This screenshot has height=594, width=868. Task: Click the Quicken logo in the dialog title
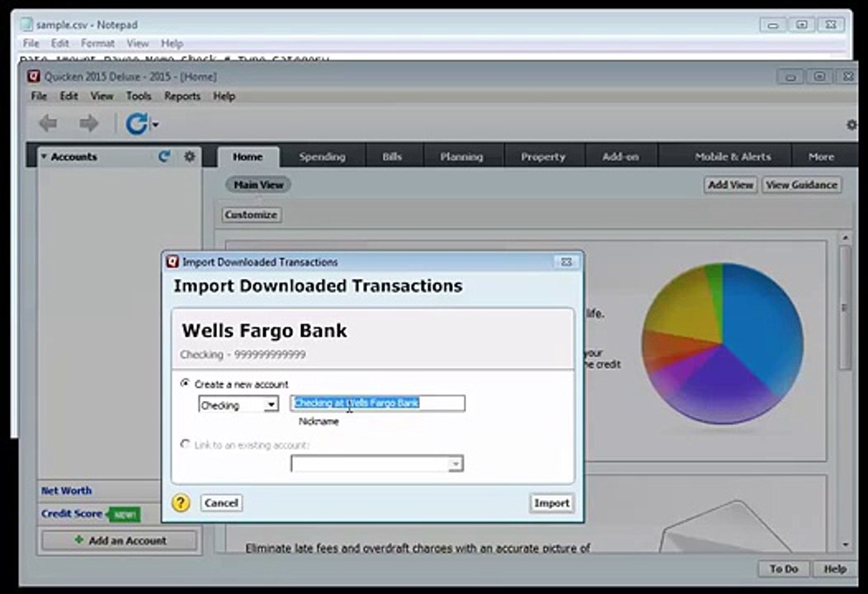point(172,262)
